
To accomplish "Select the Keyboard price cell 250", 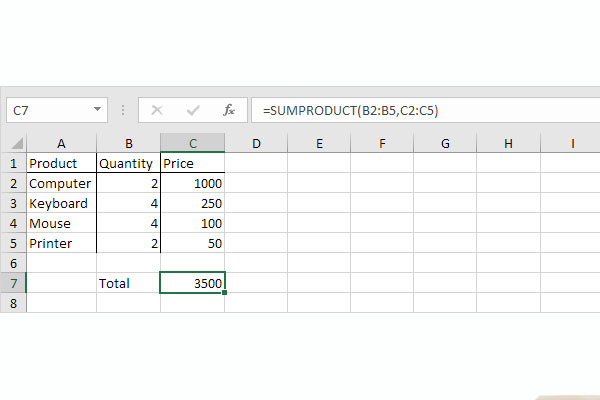I will click(x=192, y=203).
